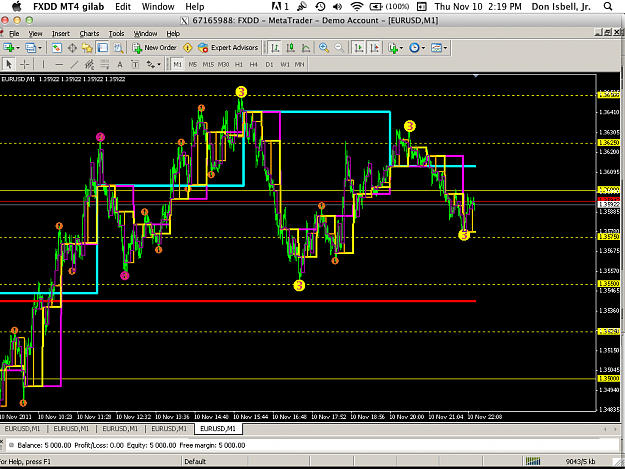Expand the Periodicity clock dropdown arrow
Viewport: 625px width, 469px height.
tap(423, 48)
